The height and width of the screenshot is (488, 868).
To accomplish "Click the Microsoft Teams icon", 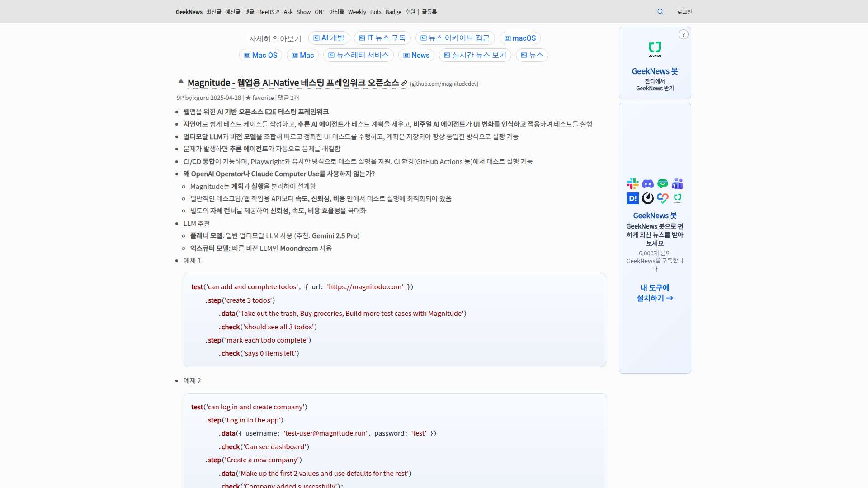I will point(677,183).
